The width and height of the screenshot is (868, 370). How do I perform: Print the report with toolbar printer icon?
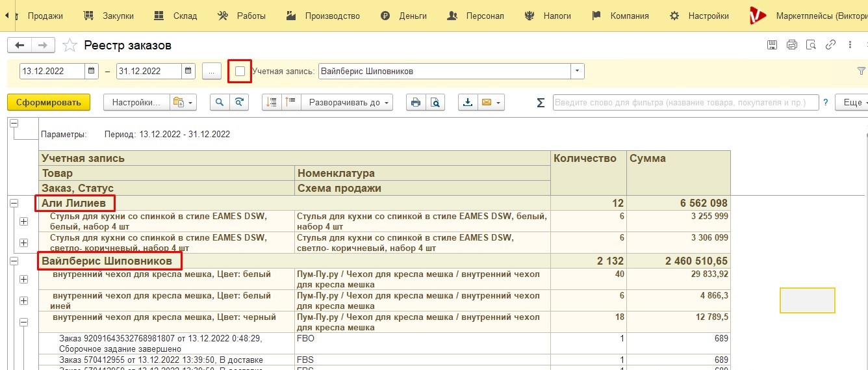416,102
